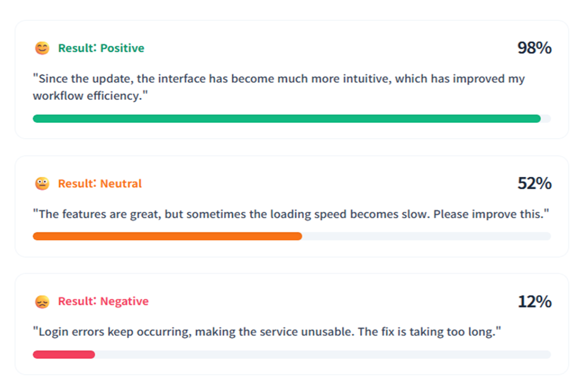Screen dimensions: 588x387
Task: Click the unfilled gray portion of negative bar
Action: [x=323, y=354]
